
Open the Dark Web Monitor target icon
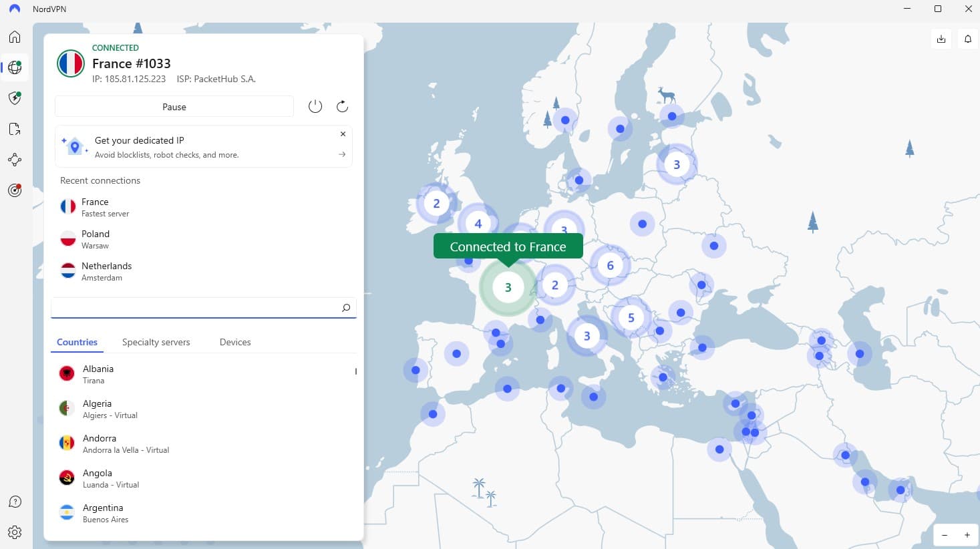pos(15,190)
